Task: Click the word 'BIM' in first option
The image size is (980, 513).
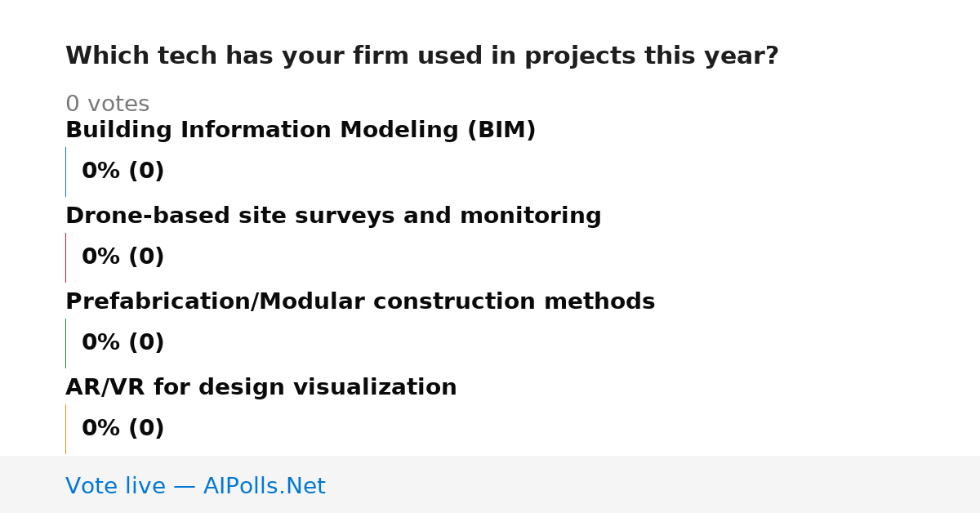Action: [501, 131]
